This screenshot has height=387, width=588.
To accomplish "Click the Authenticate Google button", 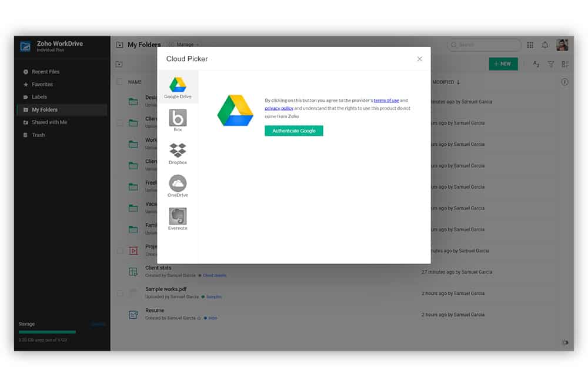I will click(x=293, y=131).
